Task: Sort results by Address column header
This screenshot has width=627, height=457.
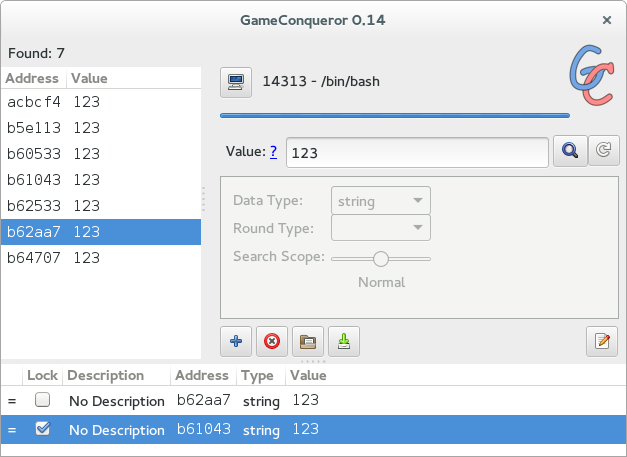Action: pyautogui.click(x=32, y=78)
